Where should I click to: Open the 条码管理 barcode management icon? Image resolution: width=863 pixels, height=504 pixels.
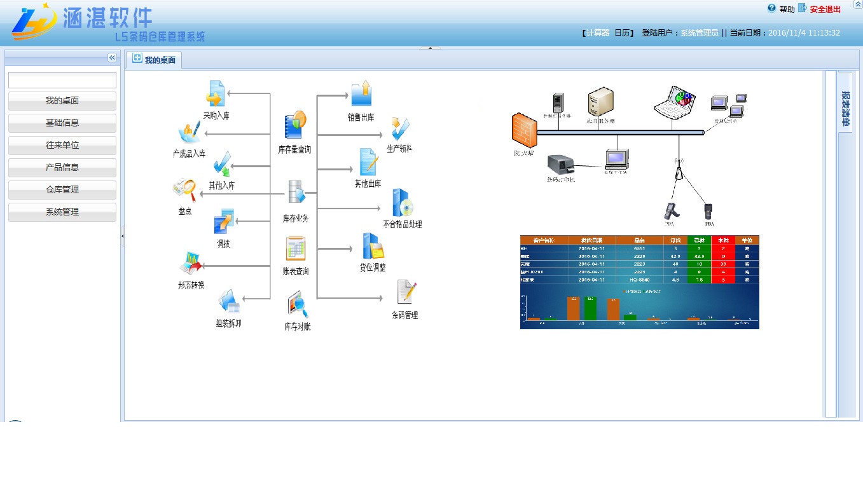coord(406,293)
